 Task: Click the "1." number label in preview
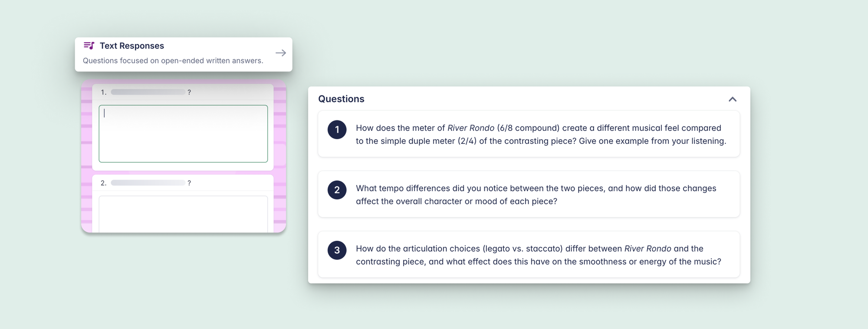(x=103, y=92)
